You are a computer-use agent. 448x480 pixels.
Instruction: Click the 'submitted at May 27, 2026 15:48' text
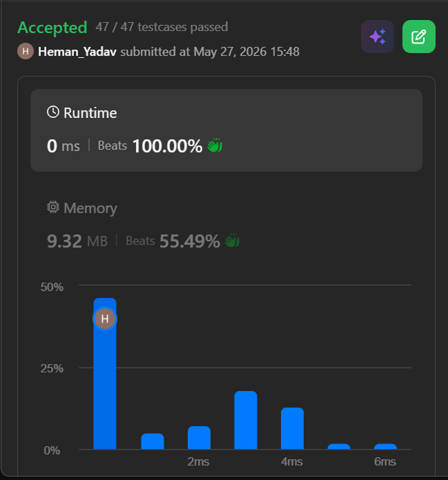[x=210, y=52]
